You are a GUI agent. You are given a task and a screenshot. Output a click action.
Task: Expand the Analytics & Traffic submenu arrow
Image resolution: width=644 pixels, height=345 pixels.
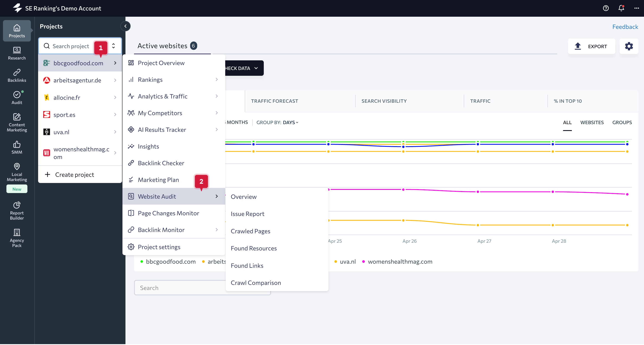pos(217,96)
